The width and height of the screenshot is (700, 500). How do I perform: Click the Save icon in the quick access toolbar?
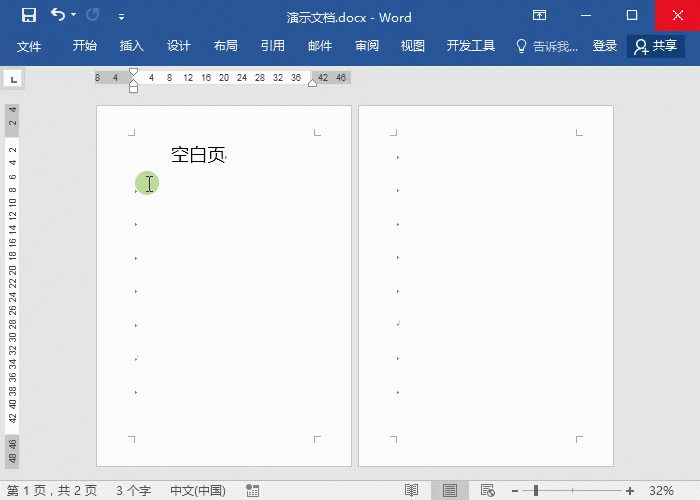pyautogui.click(x=29, y=16)
